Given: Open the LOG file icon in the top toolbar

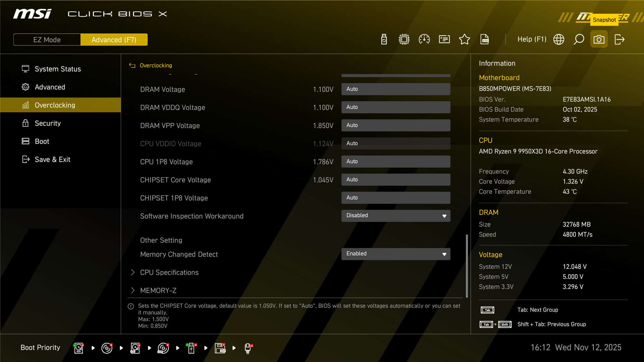Looking at the screenshot, I should click(x=485, y=40).
